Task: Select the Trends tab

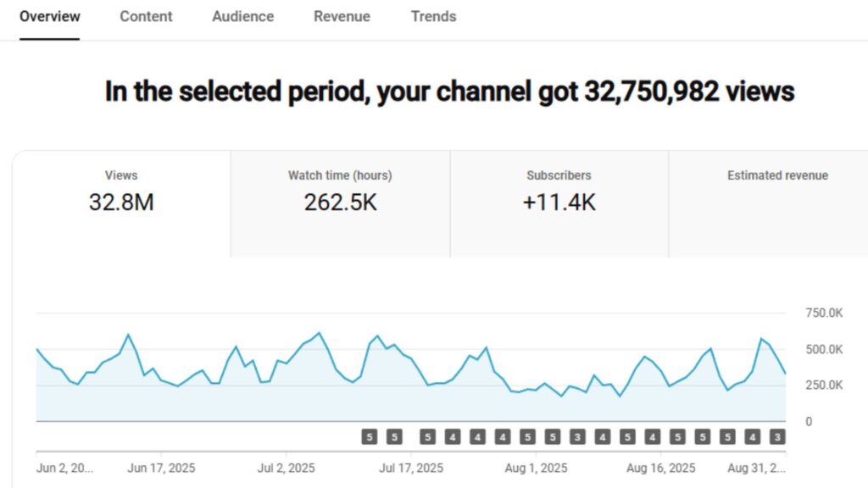Action: (x=433, y=16)
